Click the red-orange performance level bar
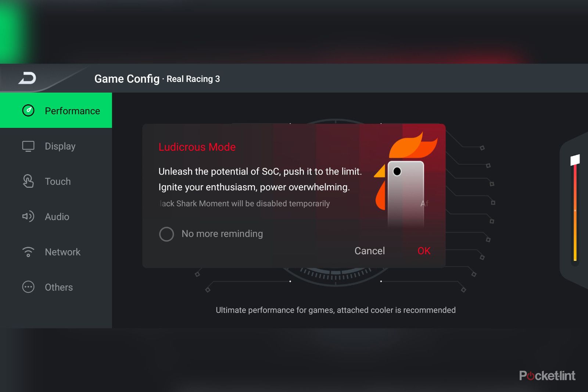Screen dimensions: 588x392 click(x=575, y=213)
